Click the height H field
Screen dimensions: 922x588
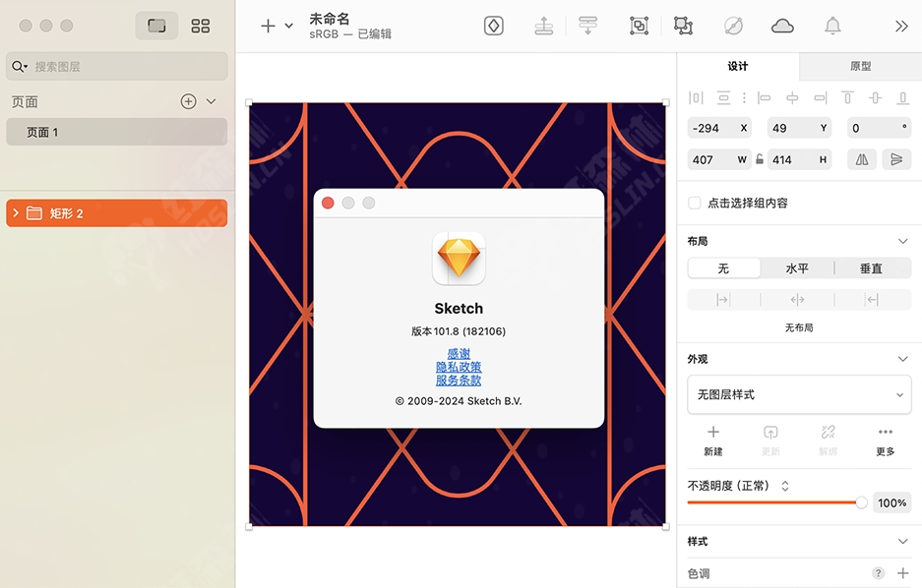point(799,159)
